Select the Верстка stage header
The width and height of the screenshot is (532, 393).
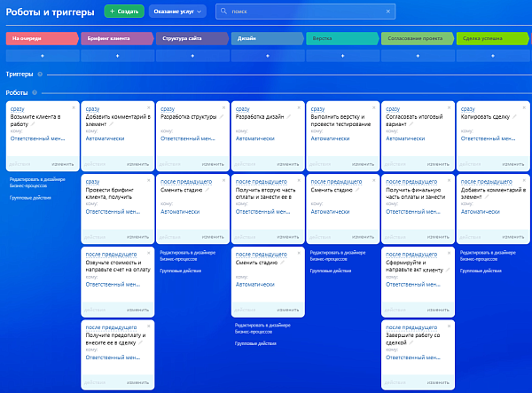tap(342, 38)
